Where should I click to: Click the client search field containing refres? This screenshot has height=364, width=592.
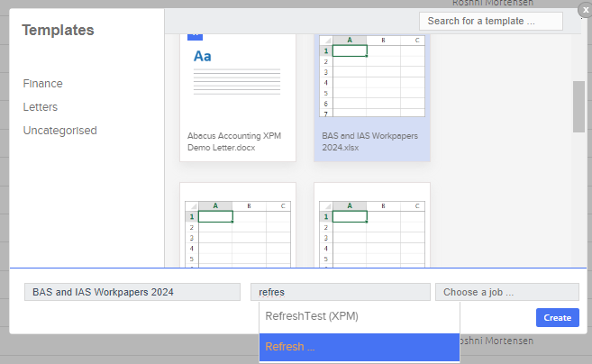coord(341,292)
